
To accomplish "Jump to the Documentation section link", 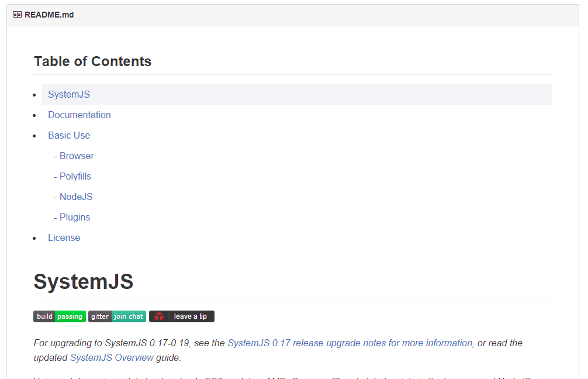I will click(x=79, y=115).
